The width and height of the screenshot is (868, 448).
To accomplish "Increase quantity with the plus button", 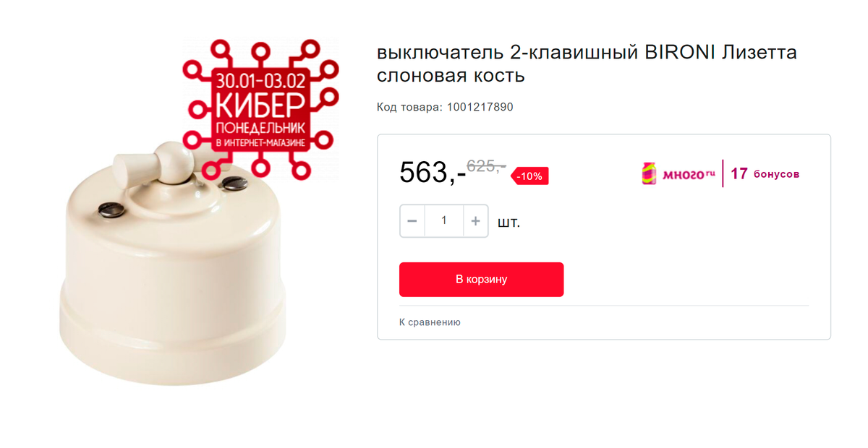I will click(x=475, y=221).
